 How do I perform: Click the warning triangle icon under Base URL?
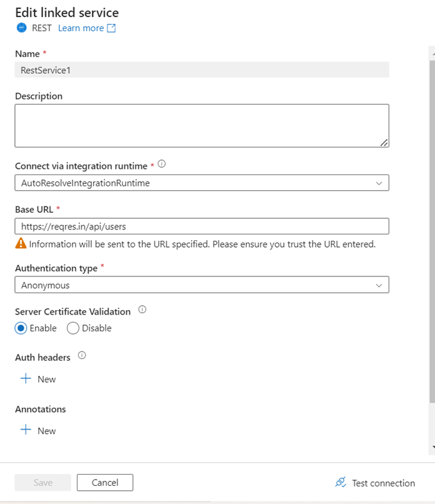(21, 244)
